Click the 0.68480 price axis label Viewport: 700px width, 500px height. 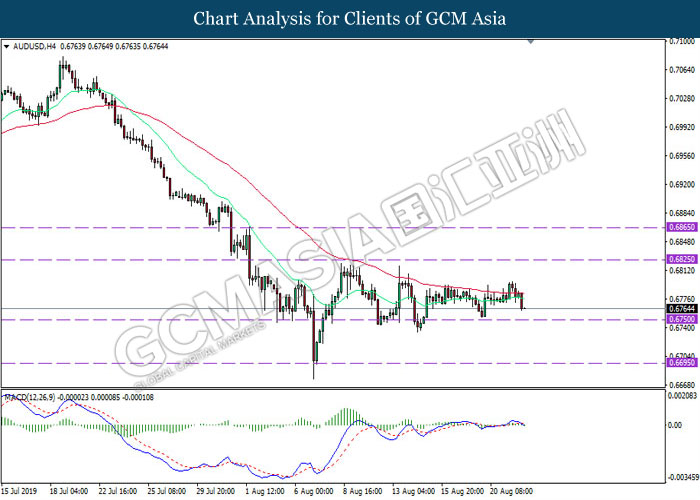point(683,242)
